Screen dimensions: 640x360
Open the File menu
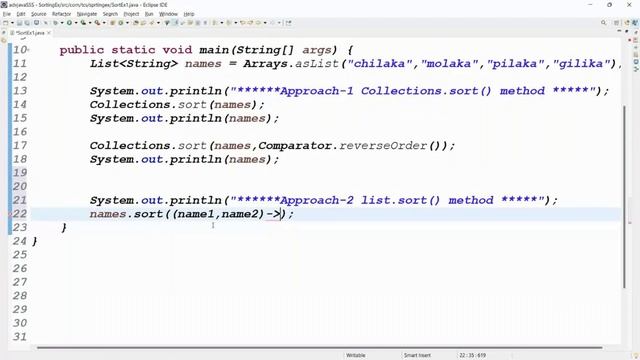point(7,14)
